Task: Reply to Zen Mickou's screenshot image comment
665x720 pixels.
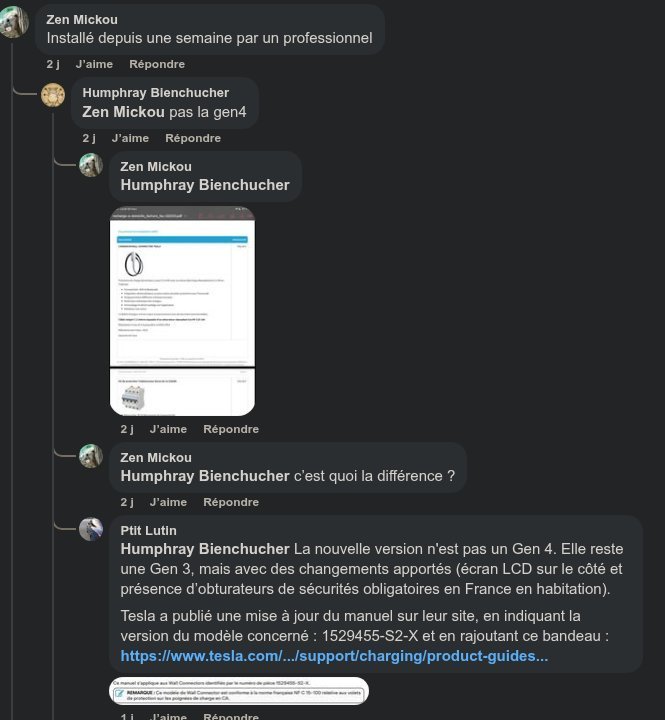Action: 231,429
